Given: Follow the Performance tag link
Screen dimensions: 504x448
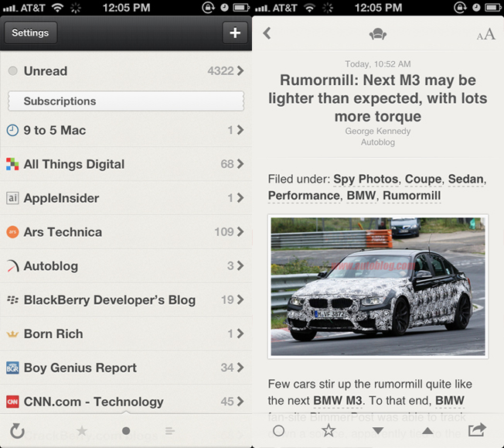Looking at the screenshot, I should click(304, 196).
